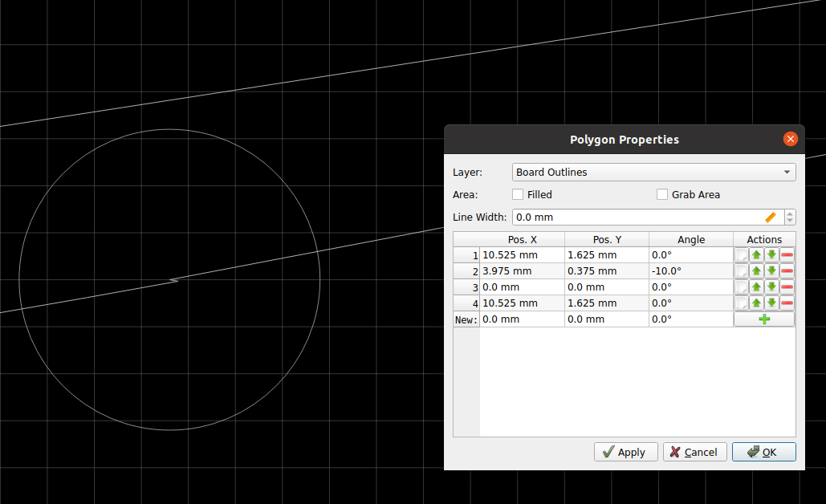This screenshot has width=826, height=504.
Task: Click the New row Pos. Y field
Action: point(606,319)
